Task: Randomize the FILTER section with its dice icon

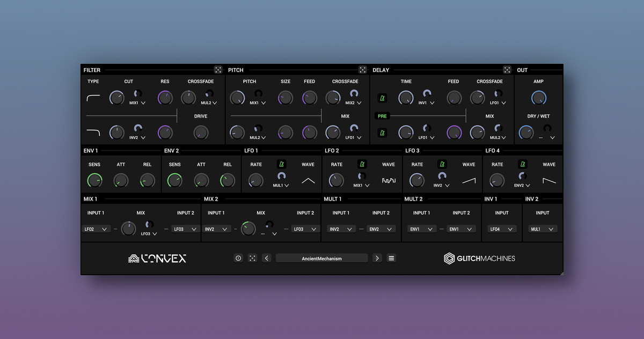Action: click(218, 70)
